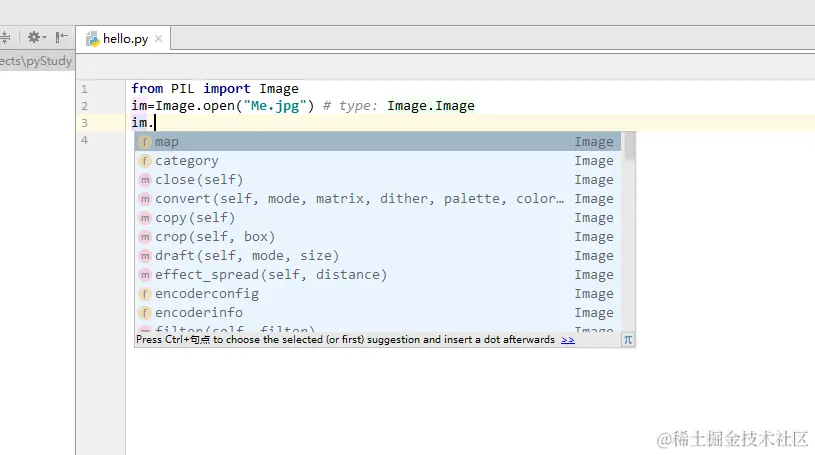Click Image type label on the map row
The height and width of the screenshot is (455, 815).
pos(594,142)
